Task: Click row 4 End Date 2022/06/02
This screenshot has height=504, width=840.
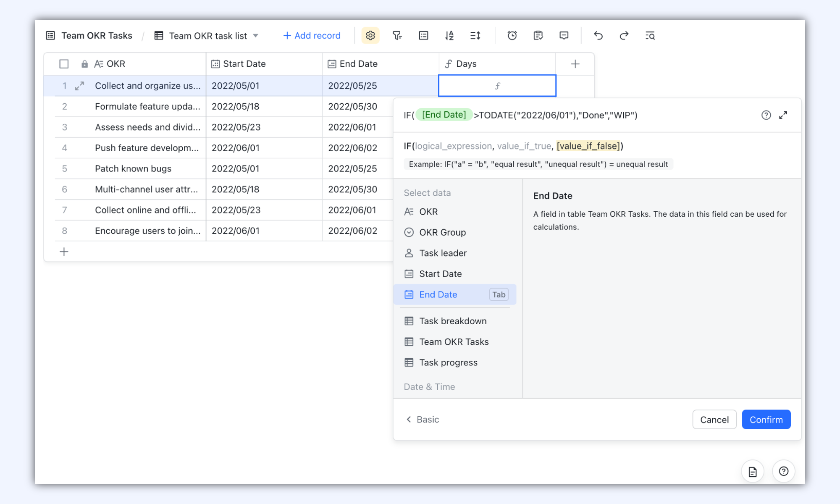Action: click(358, 148)
